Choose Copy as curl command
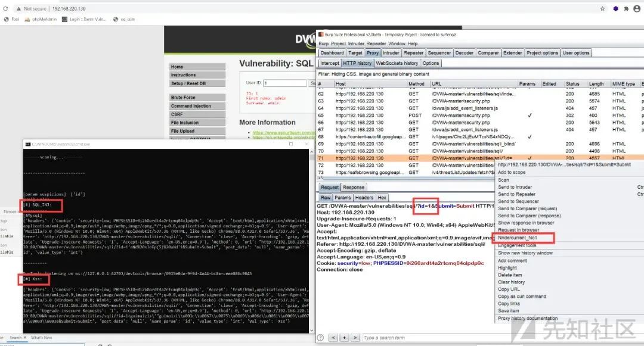This screenshot has height=346, width=644. click(522, 297)
